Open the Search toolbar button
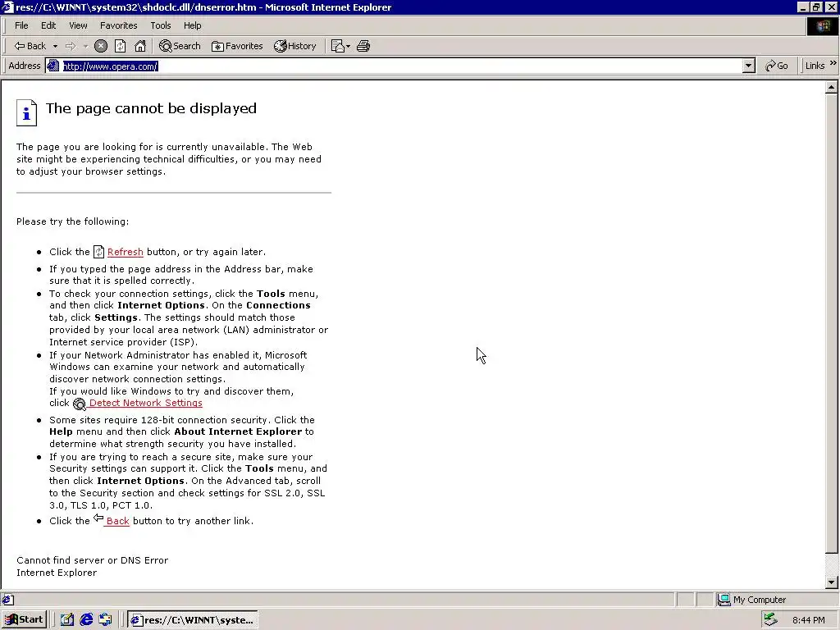Viewport: 840px width, 630px height. pos(180,46)
